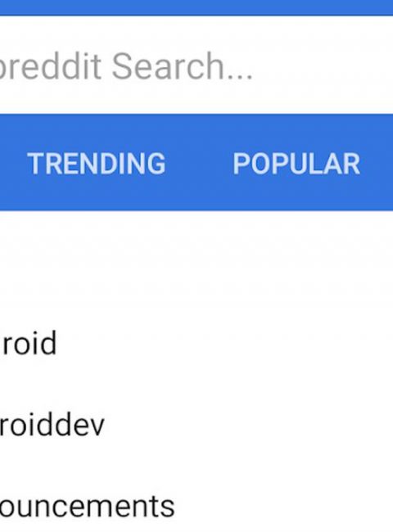
Task: Pick the androiddev row in the list
Action: click(x=196, y=425)
